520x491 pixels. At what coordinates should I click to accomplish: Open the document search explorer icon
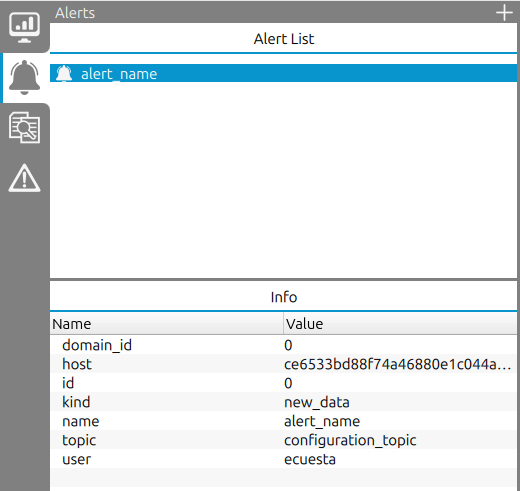pyautogui.click(x=24, y=128)
